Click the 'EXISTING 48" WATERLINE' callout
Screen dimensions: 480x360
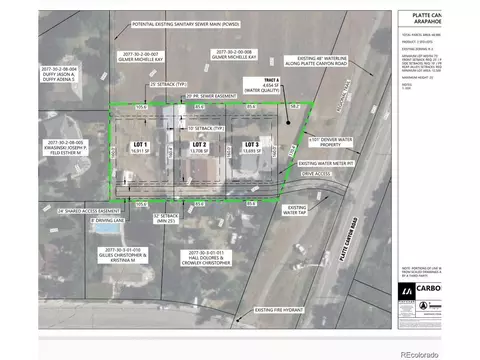[316, 61]
